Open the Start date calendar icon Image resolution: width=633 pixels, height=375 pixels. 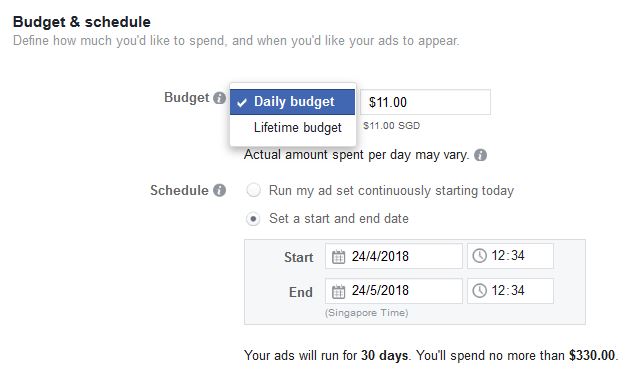[x=338, y=256]
